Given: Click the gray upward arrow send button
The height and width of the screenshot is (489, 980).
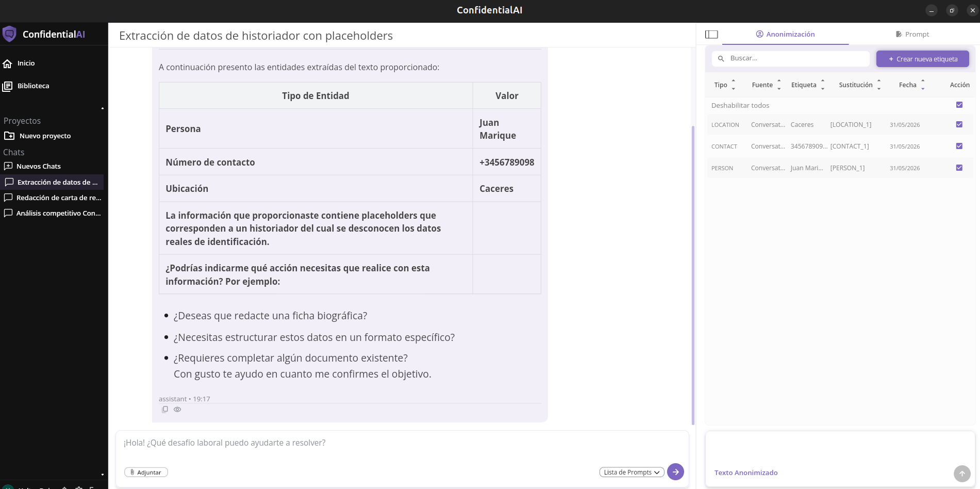Looking at the screenshot, I should coord(962,474).
